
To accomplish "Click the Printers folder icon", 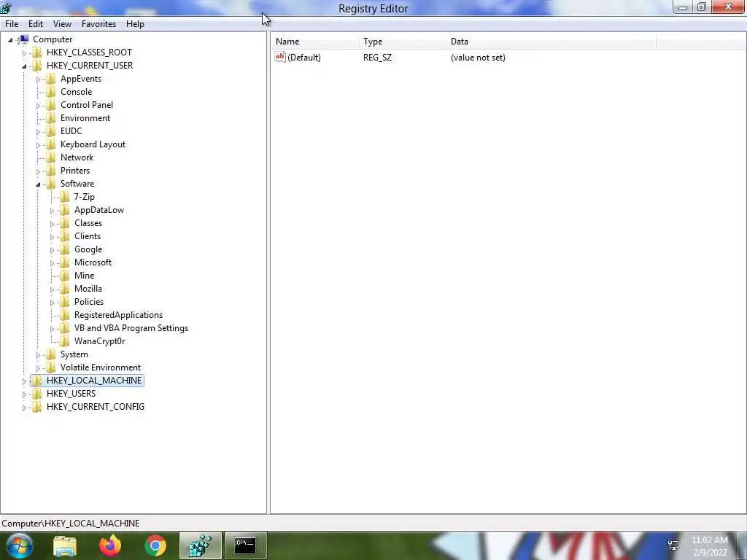I will 50,170.
